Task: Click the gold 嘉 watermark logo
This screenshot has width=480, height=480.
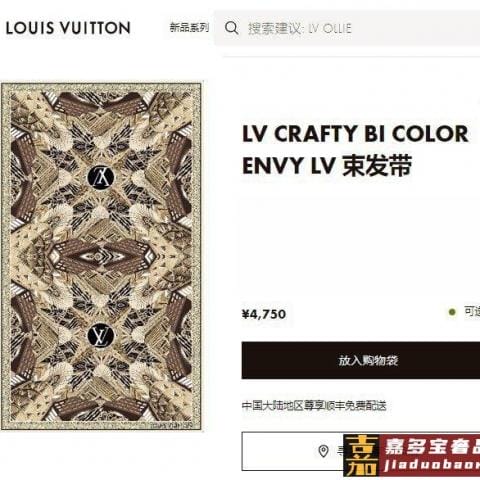Action: (x=361, y=455)
